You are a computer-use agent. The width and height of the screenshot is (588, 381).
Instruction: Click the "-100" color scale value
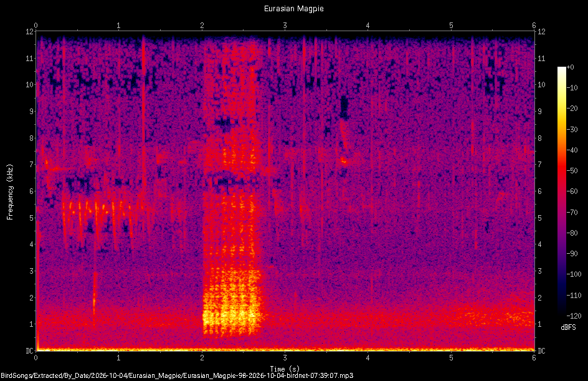(x=574, y=274)
